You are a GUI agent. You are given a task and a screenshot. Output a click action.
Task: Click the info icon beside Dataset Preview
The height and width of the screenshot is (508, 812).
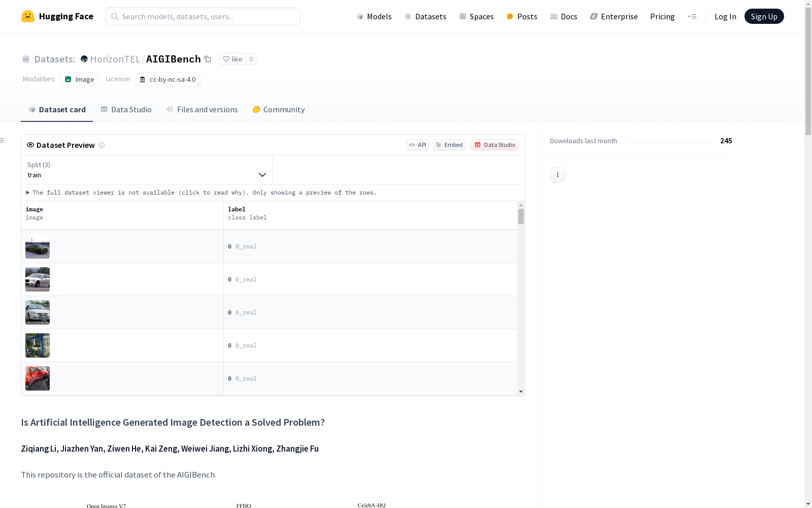tap(101, 145)
